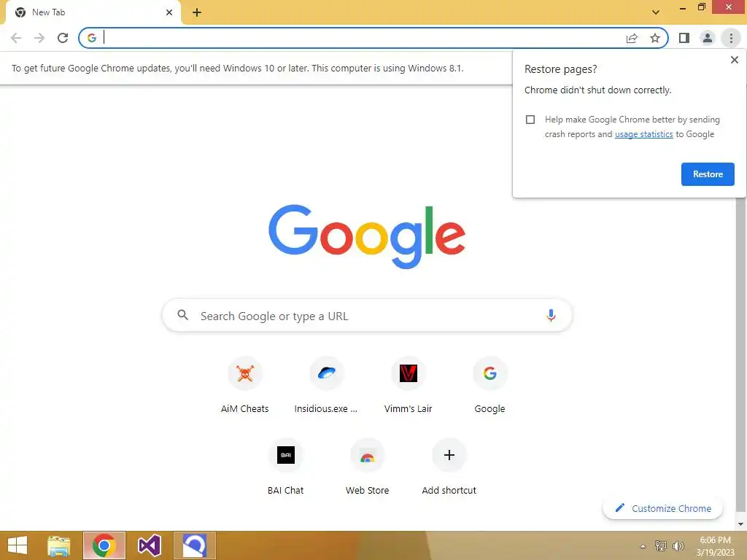Open Chrome's three-dot menu
Screen dimensions: 747x560
[x=731, y=38]
